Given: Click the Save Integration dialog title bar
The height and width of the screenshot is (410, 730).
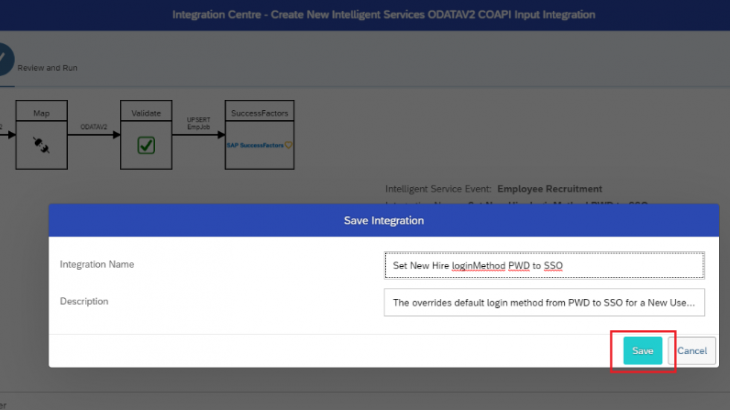Looking at the screenshot, I should [384, 220].
